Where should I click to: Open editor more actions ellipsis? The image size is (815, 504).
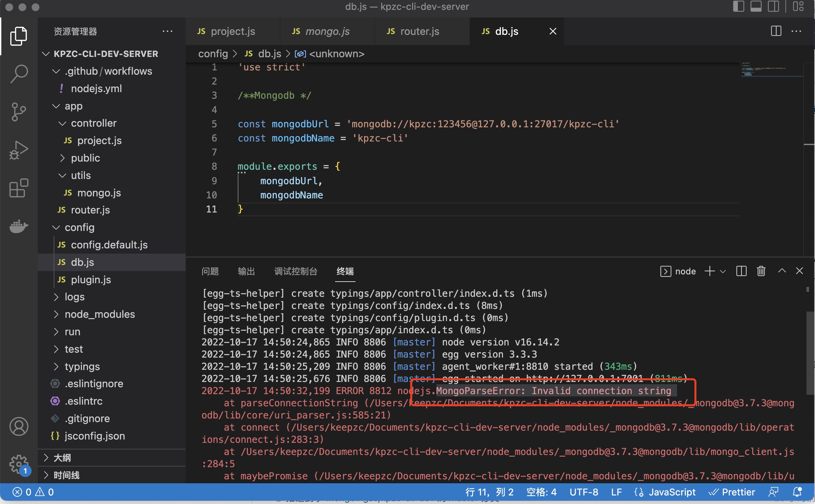click(x=796, y=31)
